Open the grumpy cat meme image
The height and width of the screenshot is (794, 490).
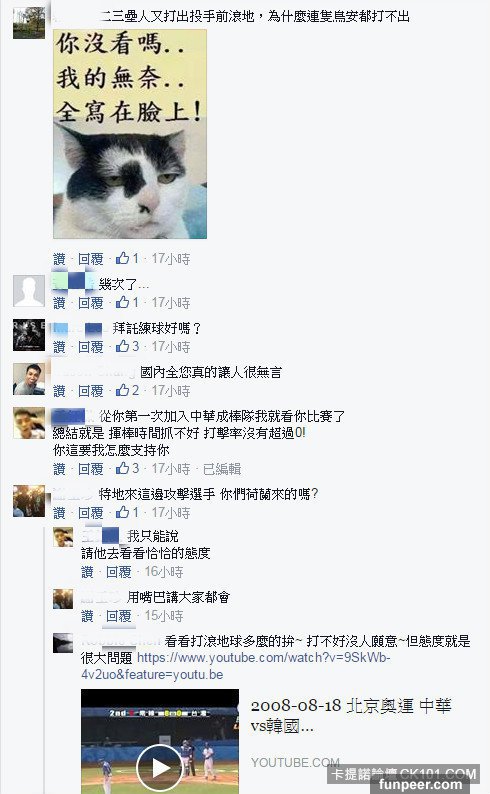click(130, 134)
